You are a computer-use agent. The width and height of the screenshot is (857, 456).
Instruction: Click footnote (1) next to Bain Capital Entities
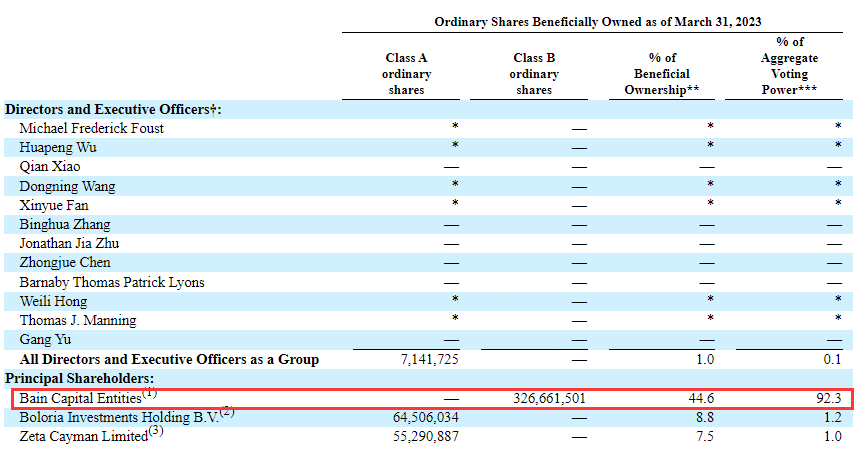click(149, 393)
